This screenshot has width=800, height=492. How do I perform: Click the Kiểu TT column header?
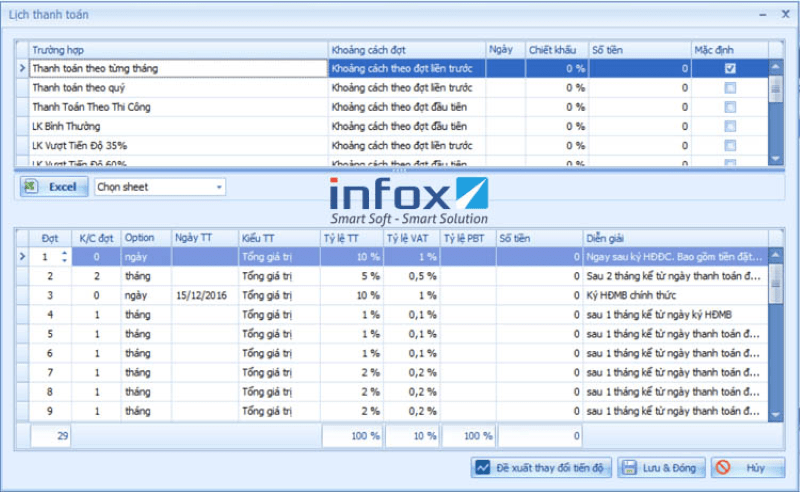click(279, 238)
